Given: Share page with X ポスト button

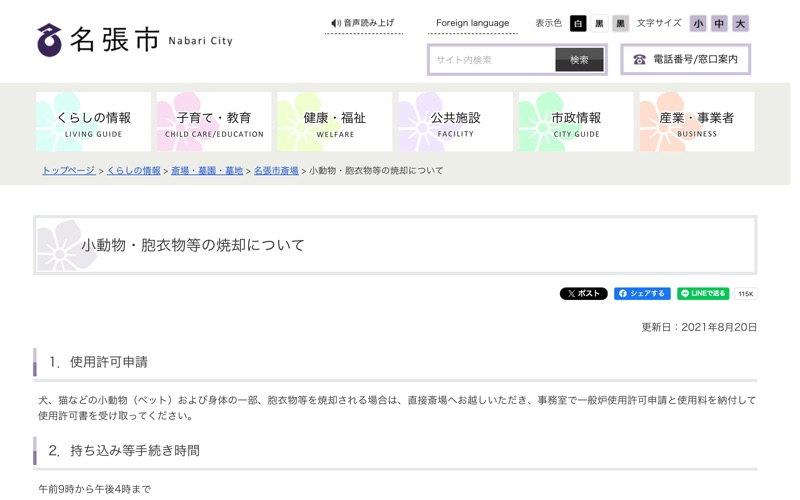Looking at the screenshot, I should (584, 293).
